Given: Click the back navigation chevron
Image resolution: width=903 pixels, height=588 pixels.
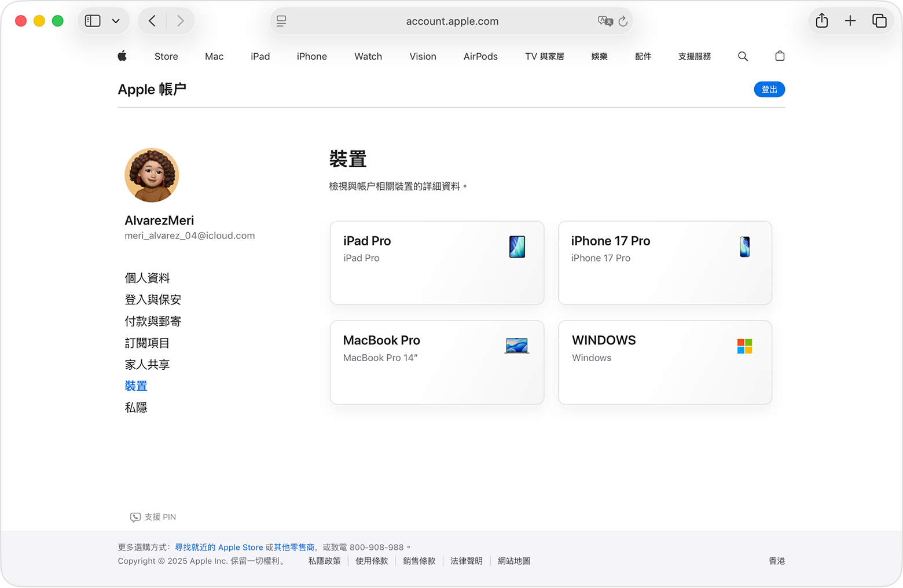Looking at the screenshot, I should tap(152, 20).
